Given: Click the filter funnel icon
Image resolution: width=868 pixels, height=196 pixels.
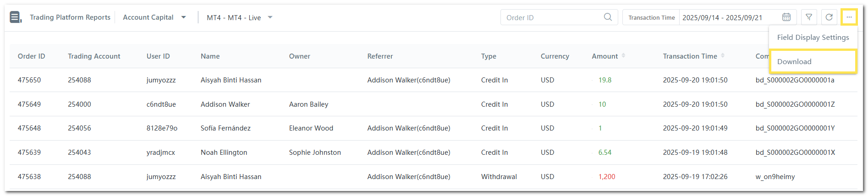Looking at the screenshot, I should [809, 17].
